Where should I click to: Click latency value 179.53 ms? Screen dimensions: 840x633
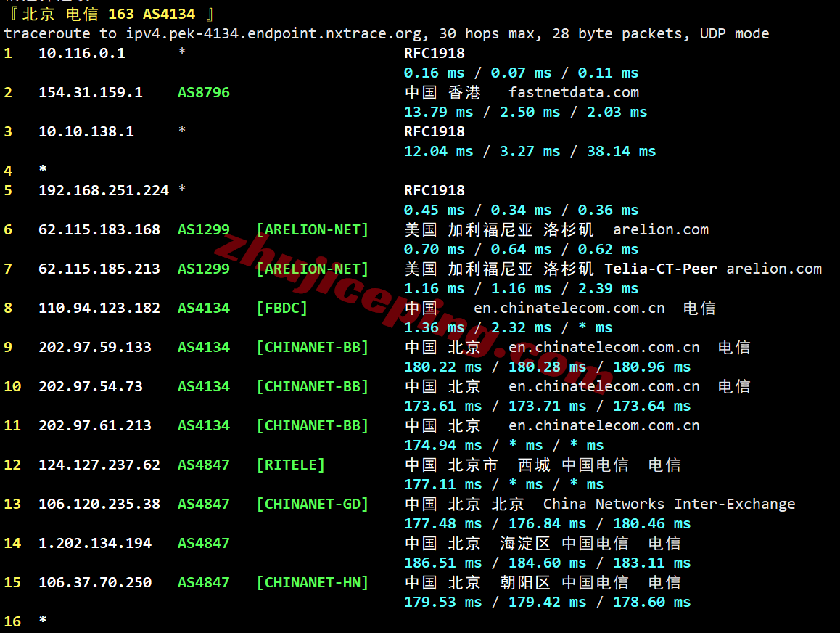(x=443, y=603)
